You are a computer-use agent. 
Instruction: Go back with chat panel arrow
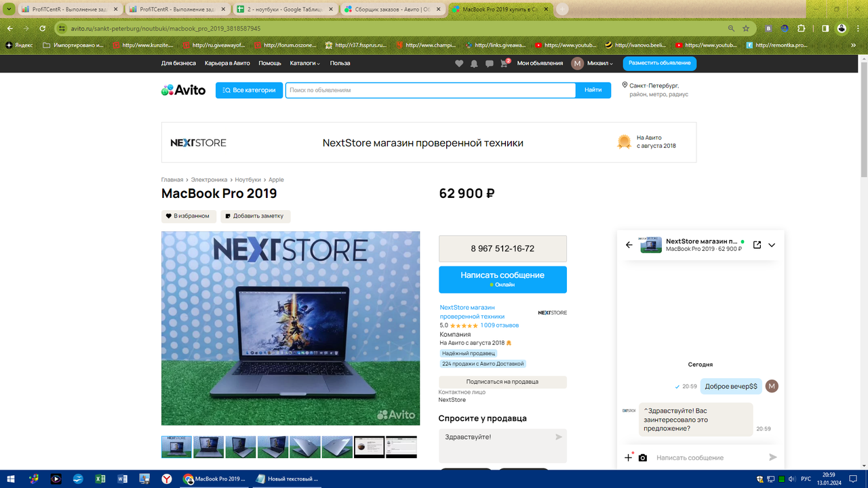click(629, 245)
